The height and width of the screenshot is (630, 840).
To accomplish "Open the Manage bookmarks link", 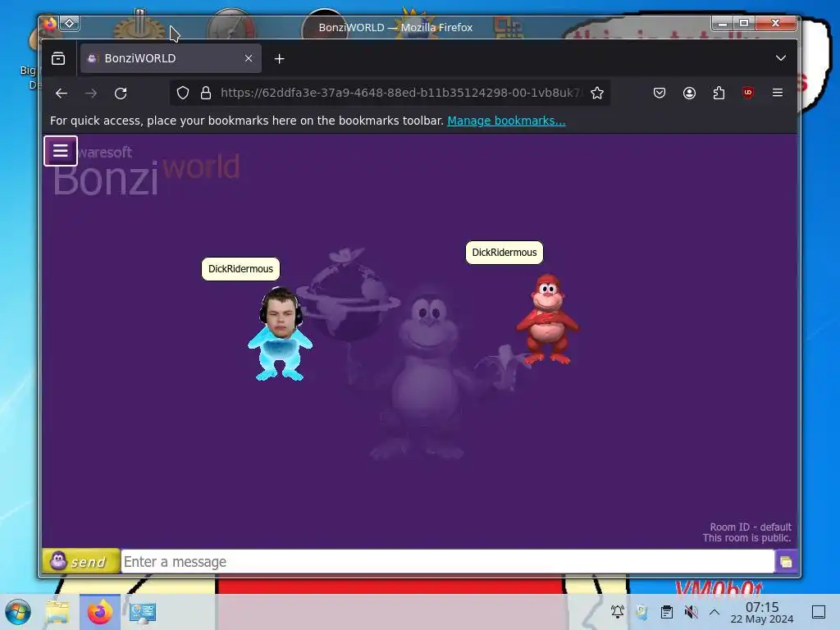I will pos(506,121).
